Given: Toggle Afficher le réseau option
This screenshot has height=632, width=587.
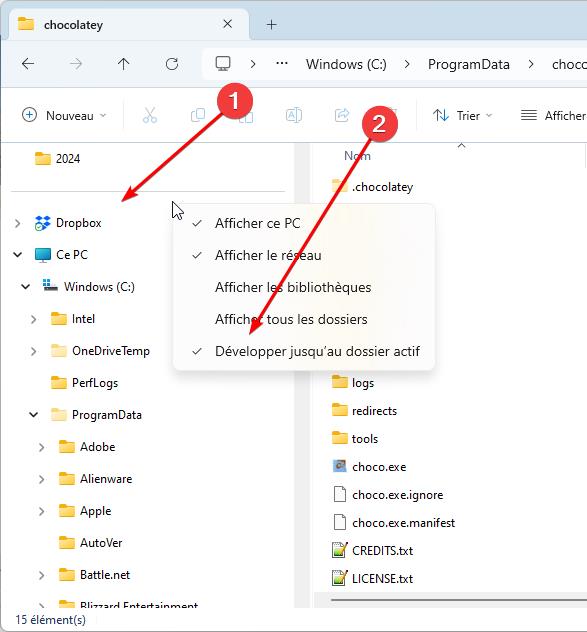Looking at the screenshot, I should [304, 255].
